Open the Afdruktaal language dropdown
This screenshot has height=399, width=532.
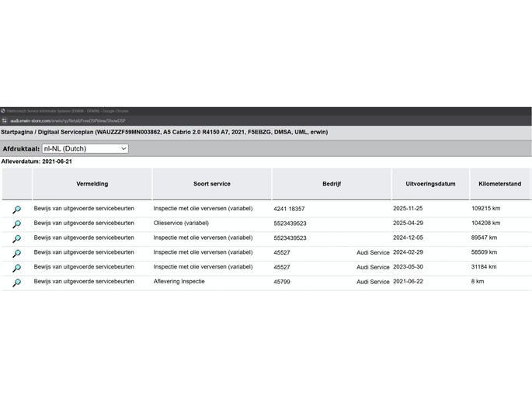click(85, 148)
